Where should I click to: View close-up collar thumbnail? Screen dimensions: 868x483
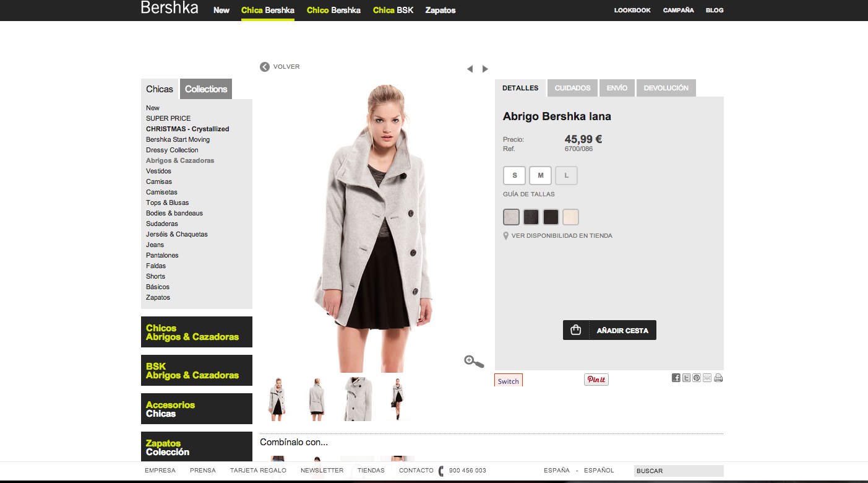[356, 399]
